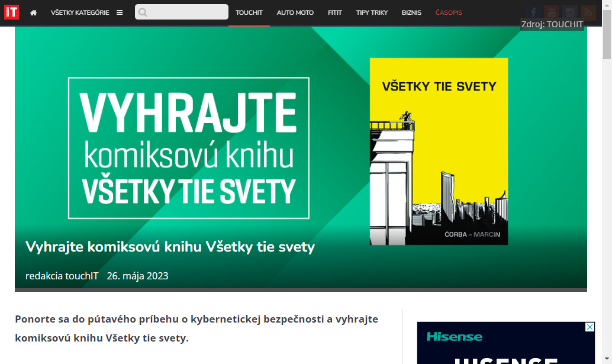This screenshot has height=364, width=612.
Task: Open the hamburger menu icon beside Všetky kategórie
Action: point(120,13)
